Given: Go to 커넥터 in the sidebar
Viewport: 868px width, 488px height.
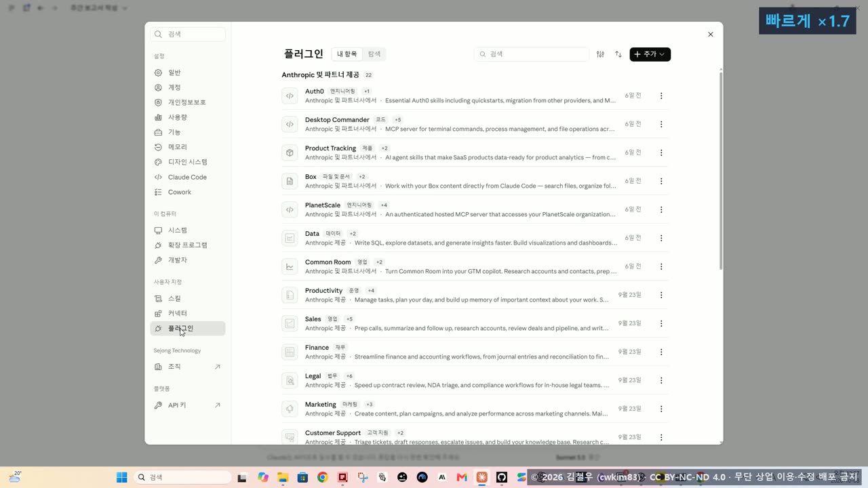Looking at the screenshot, I should pos(188,314).
